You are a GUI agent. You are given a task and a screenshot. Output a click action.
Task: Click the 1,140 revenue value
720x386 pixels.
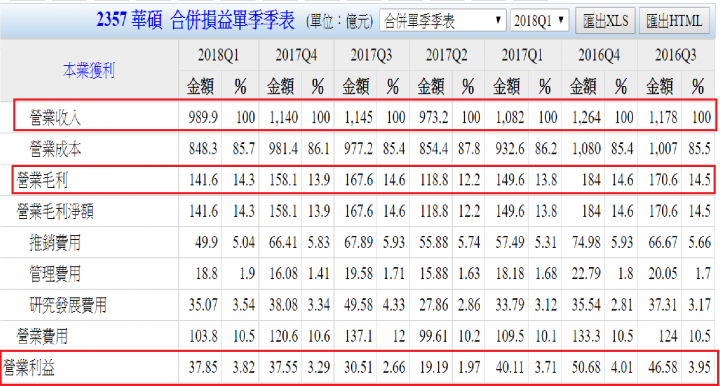(x=283, y=117)
